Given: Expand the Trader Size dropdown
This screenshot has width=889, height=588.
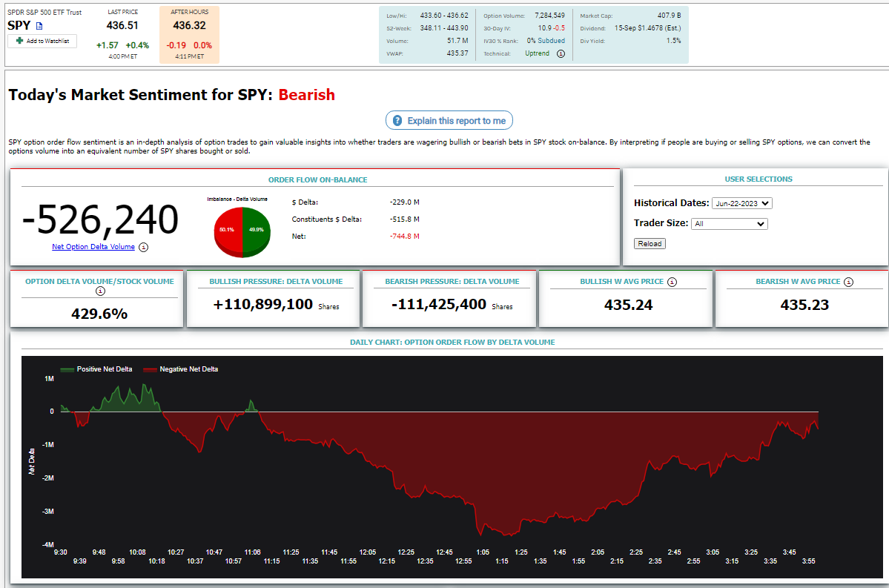Looking at the screenshot, I should coord(729,224).
